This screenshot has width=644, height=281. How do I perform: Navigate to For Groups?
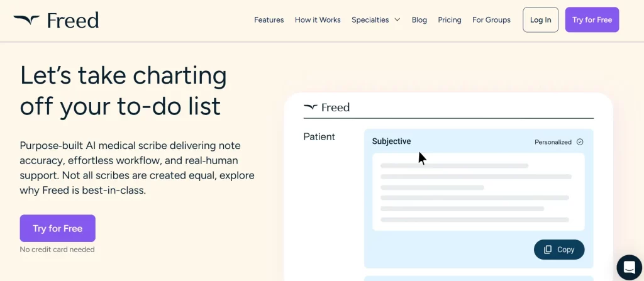tap(491, 20)
